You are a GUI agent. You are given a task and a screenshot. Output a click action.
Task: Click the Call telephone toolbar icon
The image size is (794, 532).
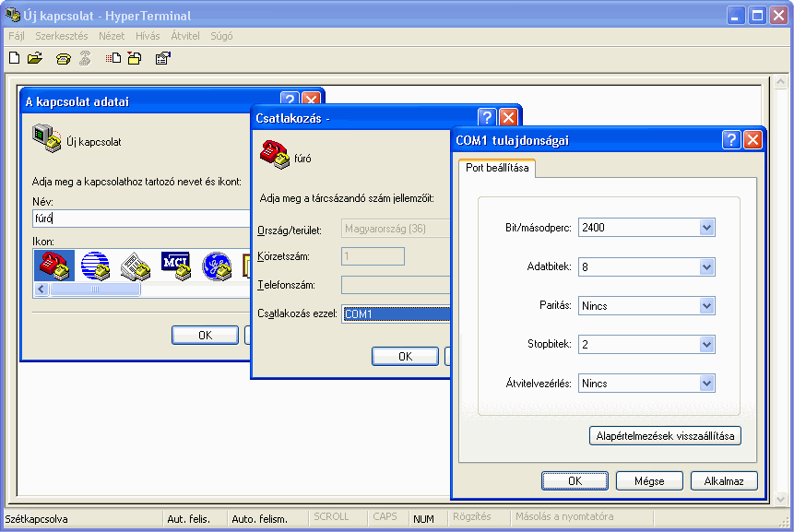click(64, 59)
